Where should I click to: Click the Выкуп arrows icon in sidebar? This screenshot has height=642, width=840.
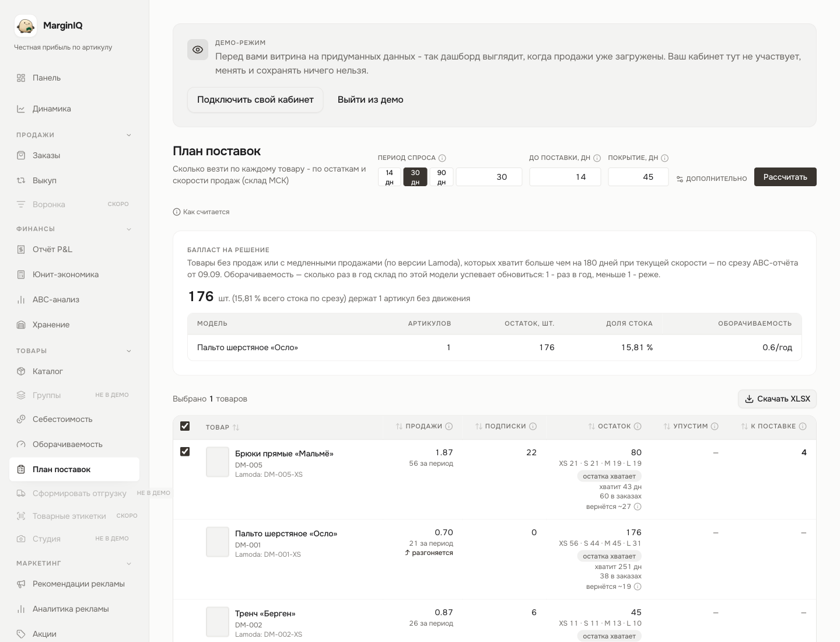[21, 181]
